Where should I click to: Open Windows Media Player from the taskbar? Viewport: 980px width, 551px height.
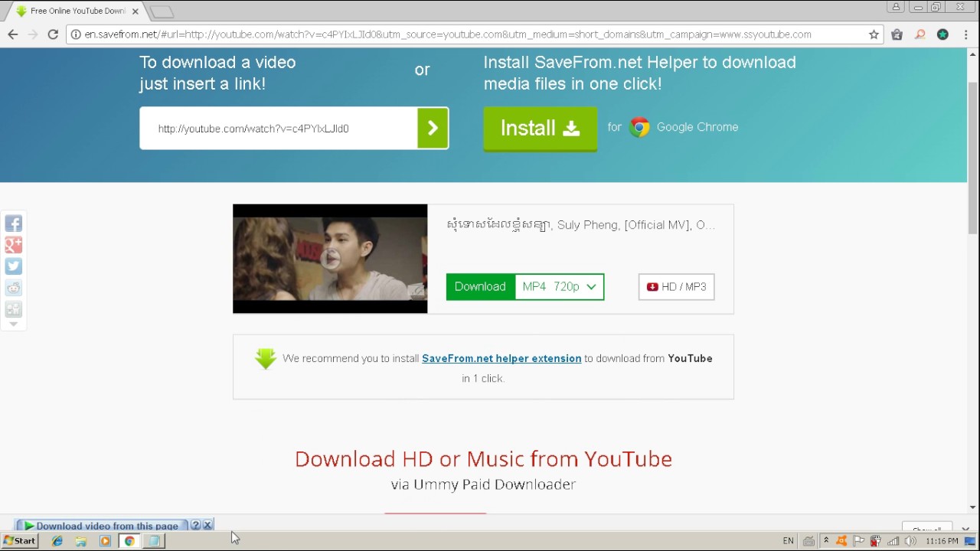pos(106,541)
